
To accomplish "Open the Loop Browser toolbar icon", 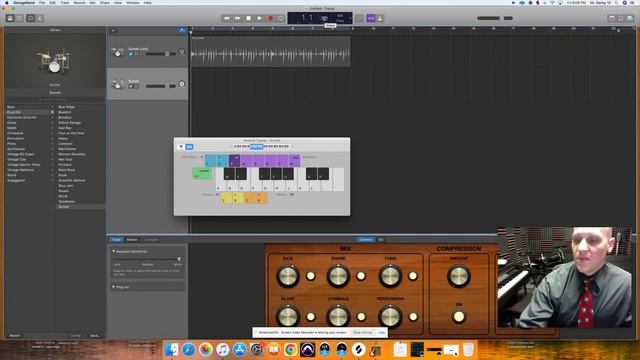I will (x=621, y=18).
